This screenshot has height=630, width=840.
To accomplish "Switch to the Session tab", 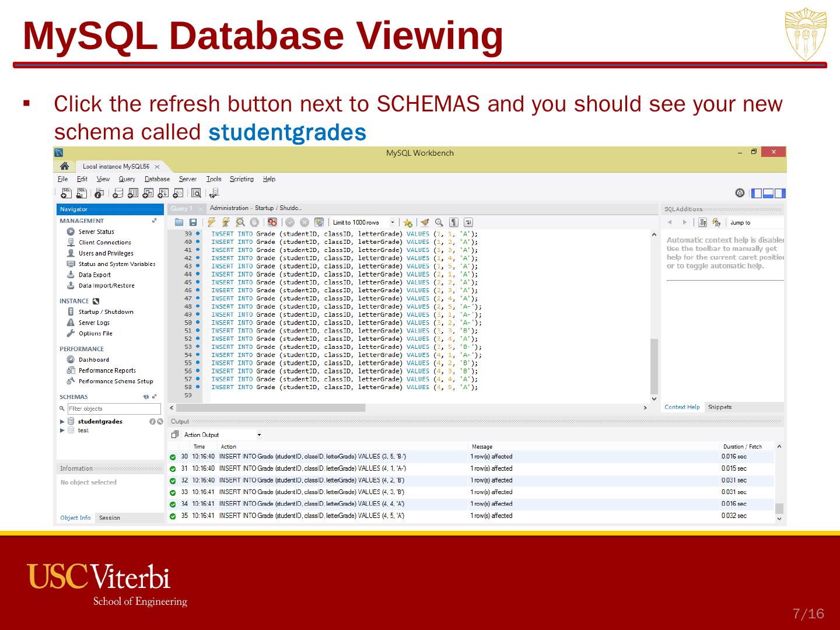I will click(110, 517).
